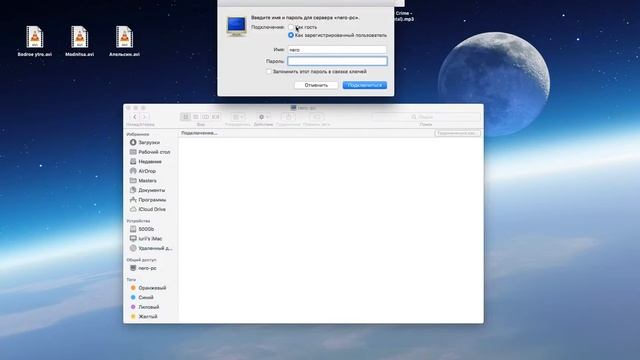Click the Finder back arrow button

[134, 117]
